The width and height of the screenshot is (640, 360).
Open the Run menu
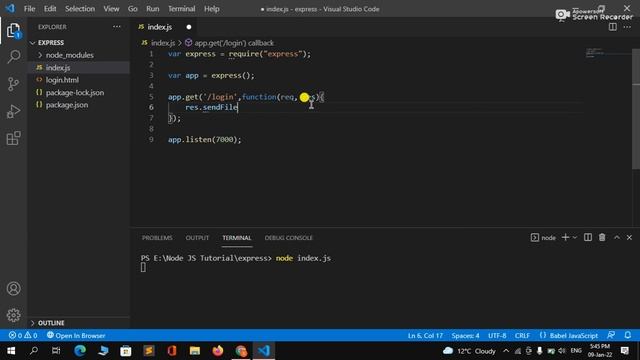click(153, 9)
